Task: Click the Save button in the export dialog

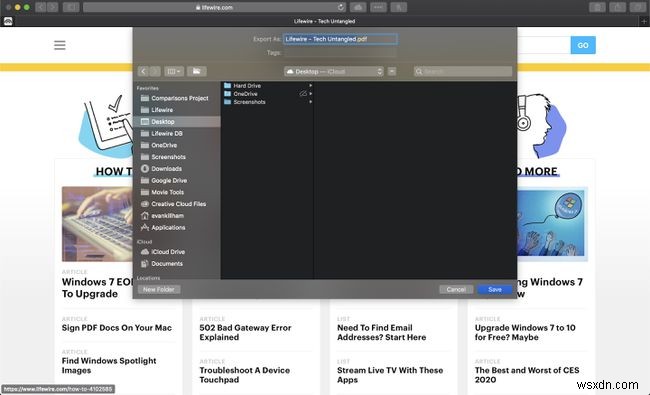Action: click(495, 289)
